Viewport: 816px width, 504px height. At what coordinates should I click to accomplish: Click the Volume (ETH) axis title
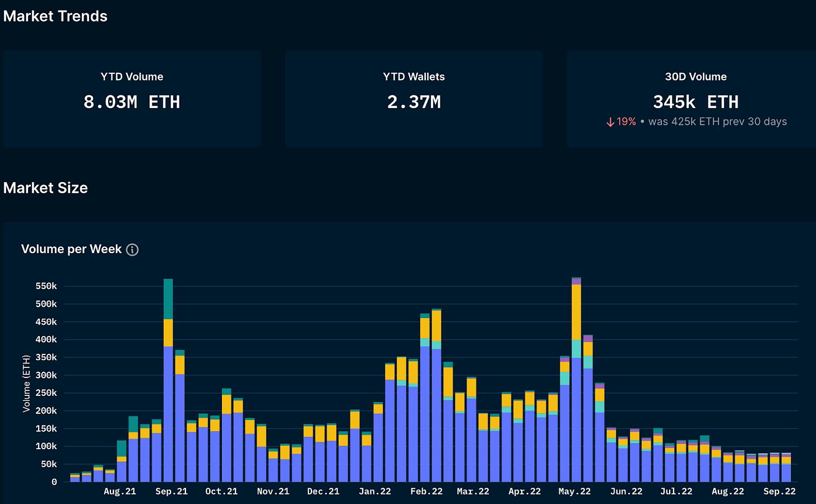pos(26,384)
